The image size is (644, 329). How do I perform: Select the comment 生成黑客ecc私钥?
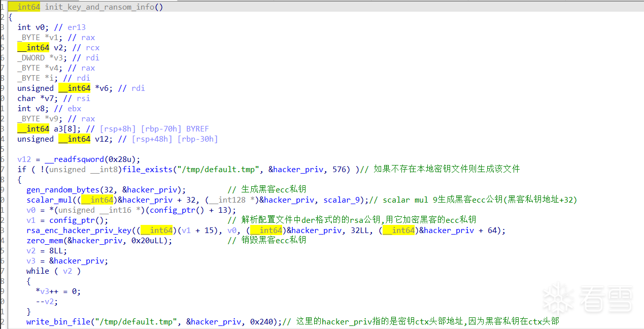[267, 190]
